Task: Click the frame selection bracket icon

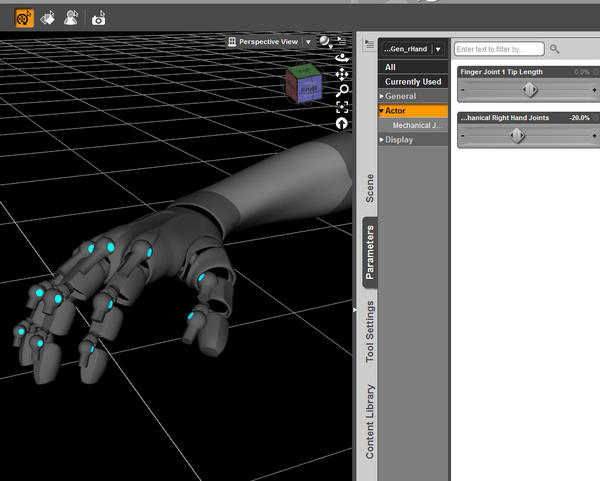Action: (x=342, y=107)
